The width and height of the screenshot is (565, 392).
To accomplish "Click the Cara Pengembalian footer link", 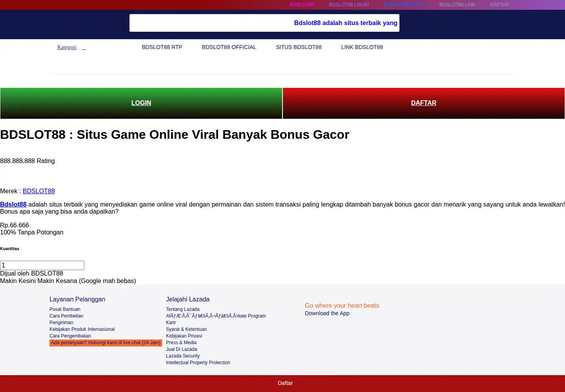I will tap(70, 336).
